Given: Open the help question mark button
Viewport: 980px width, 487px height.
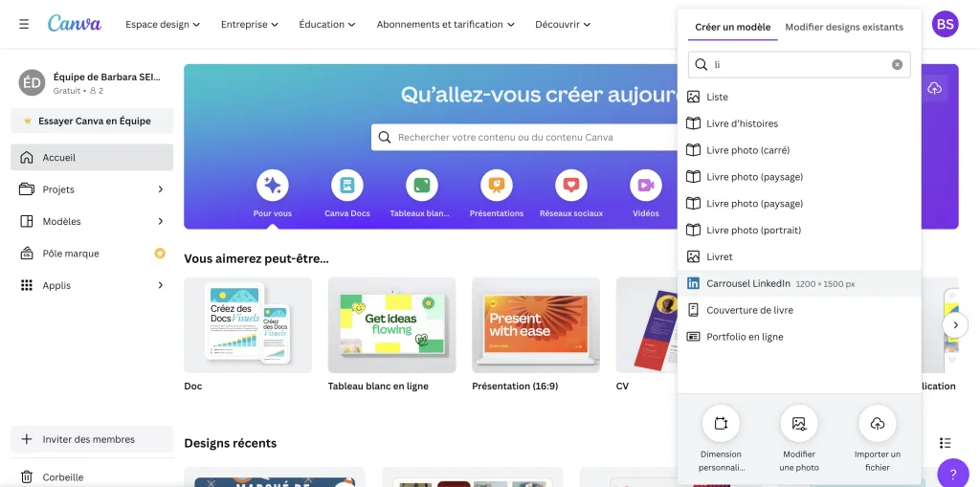Looking at the screenshot, I should pos(952,474).
